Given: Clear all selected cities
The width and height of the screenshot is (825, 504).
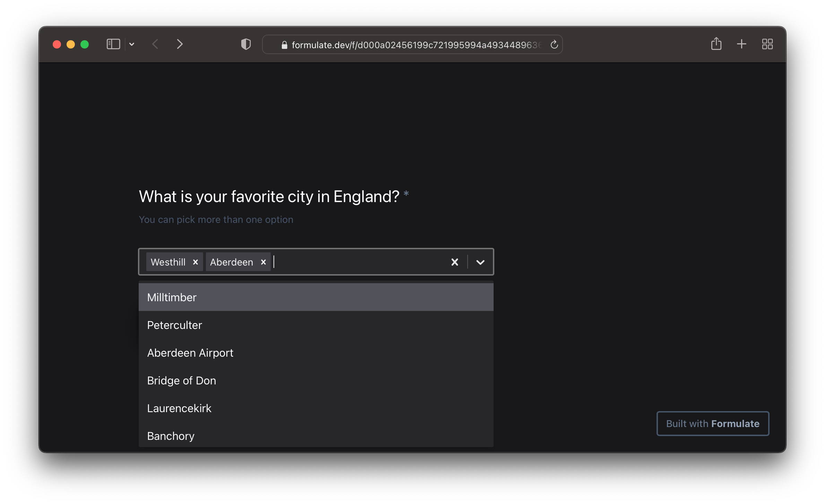Looking at the screenshot, I should (x=454, y=262).
